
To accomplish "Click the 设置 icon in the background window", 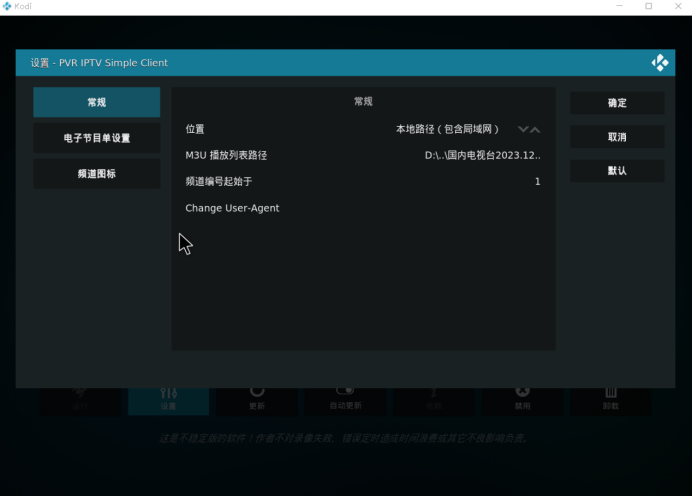I will point(169,399).
